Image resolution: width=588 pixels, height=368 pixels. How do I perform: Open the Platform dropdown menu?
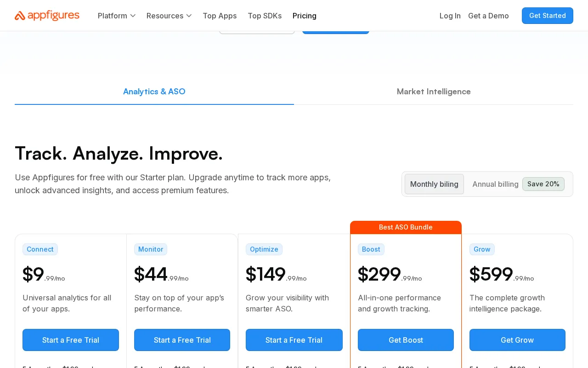click(117, 16)
